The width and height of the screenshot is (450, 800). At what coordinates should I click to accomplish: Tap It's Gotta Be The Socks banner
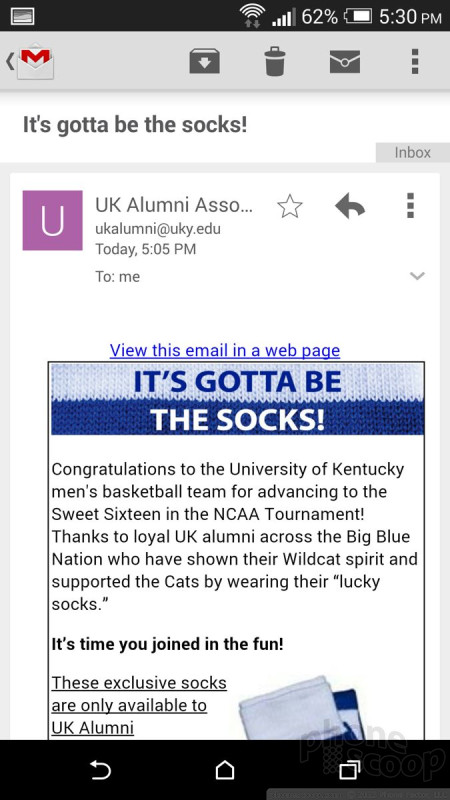point(237,399)
